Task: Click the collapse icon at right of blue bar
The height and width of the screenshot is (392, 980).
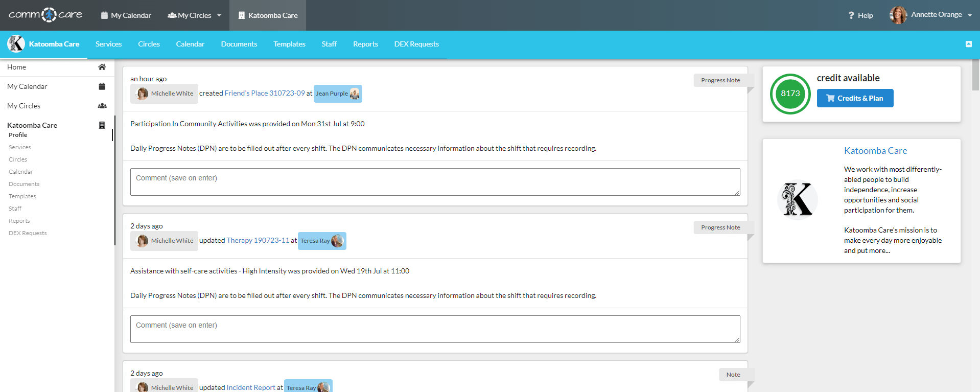Action: [x=968, y=44]
